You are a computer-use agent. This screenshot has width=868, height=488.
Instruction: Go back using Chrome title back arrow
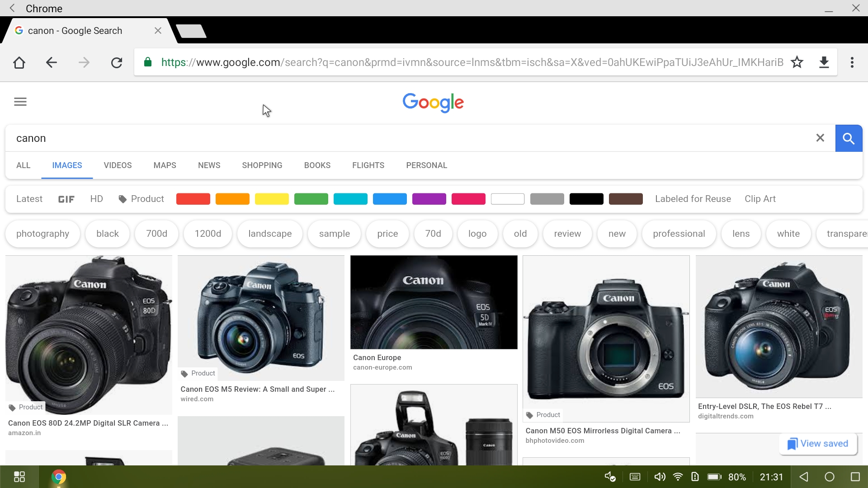point(12,8)
